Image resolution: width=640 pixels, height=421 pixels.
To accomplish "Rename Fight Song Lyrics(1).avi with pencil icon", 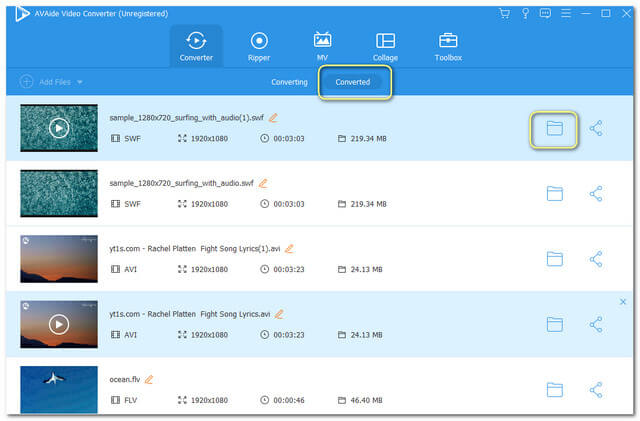I will [289, 249].
